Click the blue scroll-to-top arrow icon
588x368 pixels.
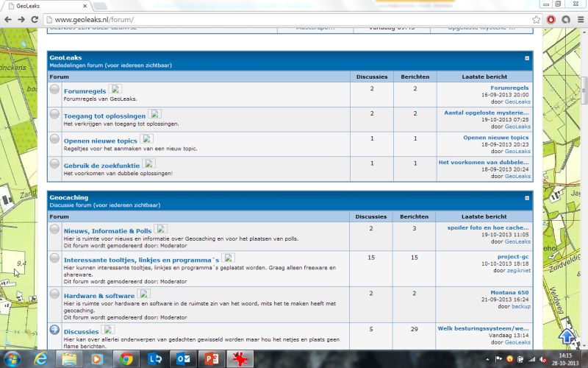567,336
